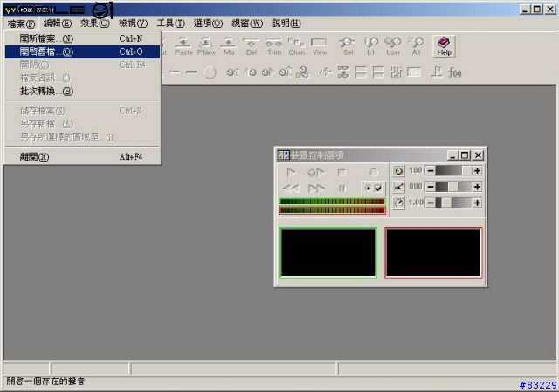The height and width of the screenshot is (392, 559).
Task: Click the grayed 檔案資訊...(I) menu entry
Action: [x=83, y=78]
